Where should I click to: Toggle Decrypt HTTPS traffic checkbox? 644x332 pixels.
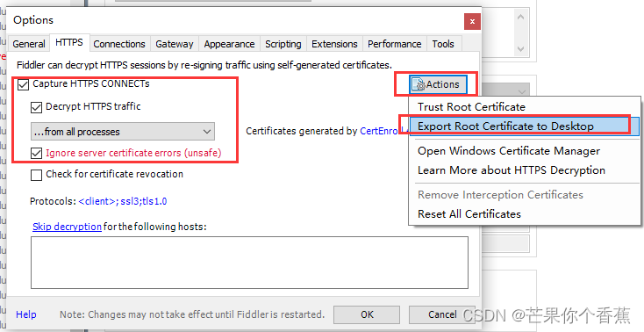pos(37,107)
